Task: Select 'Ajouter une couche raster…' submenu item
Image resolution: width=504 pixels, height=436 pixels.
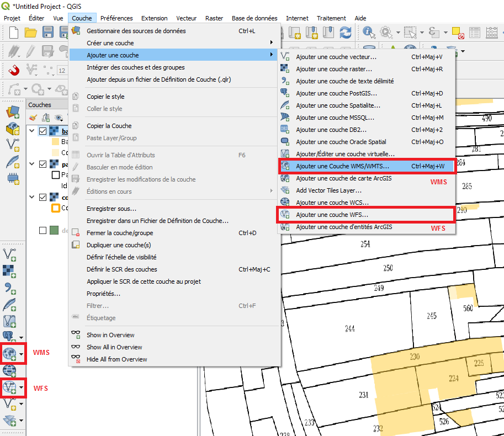Action: [x=367, y=69]
